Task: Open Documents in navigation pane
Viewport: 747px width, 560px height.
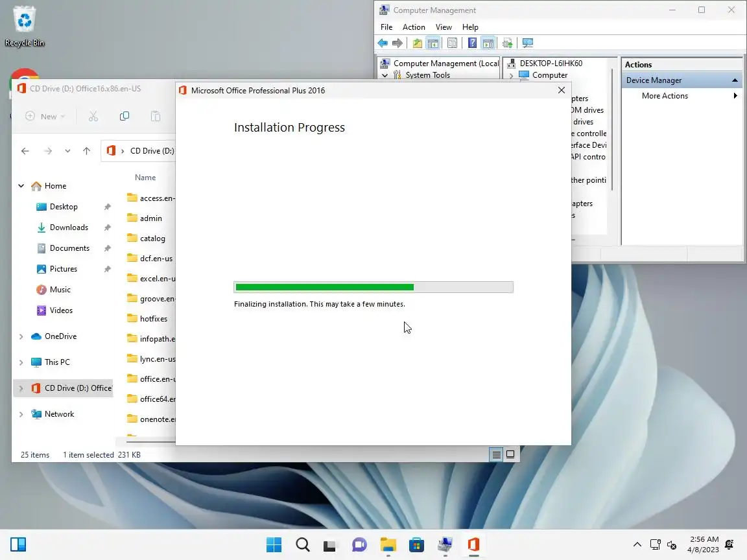Action: 69,248
